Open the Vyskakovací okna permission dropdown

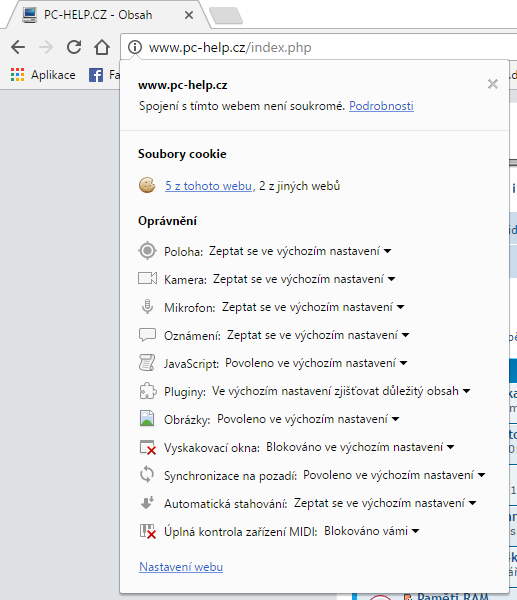click(x=360, y=447)
